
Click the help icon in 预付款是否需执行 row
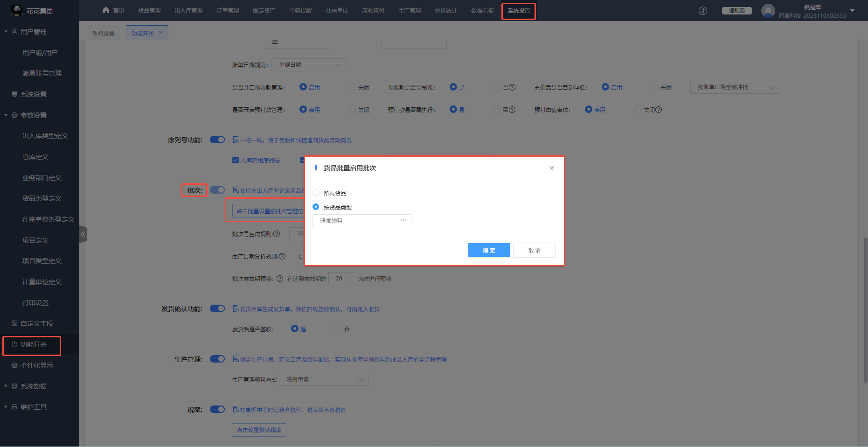(512, 110)
